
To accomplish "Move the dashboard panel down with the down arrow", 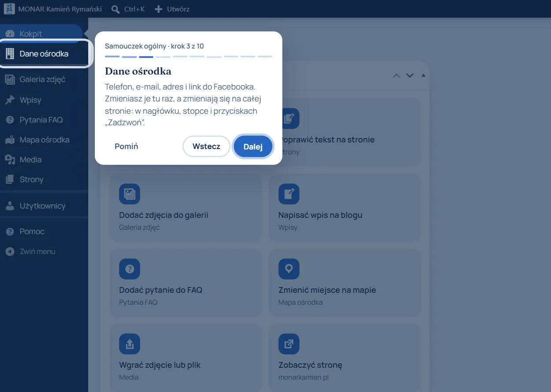I will click(410, 75).
